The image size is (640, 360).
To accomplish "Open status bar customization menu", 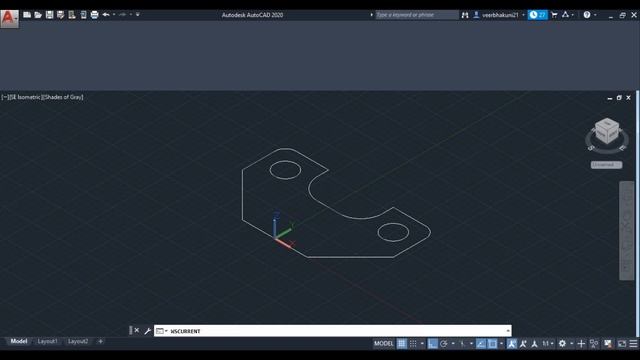I will click(x=633, y=344).
